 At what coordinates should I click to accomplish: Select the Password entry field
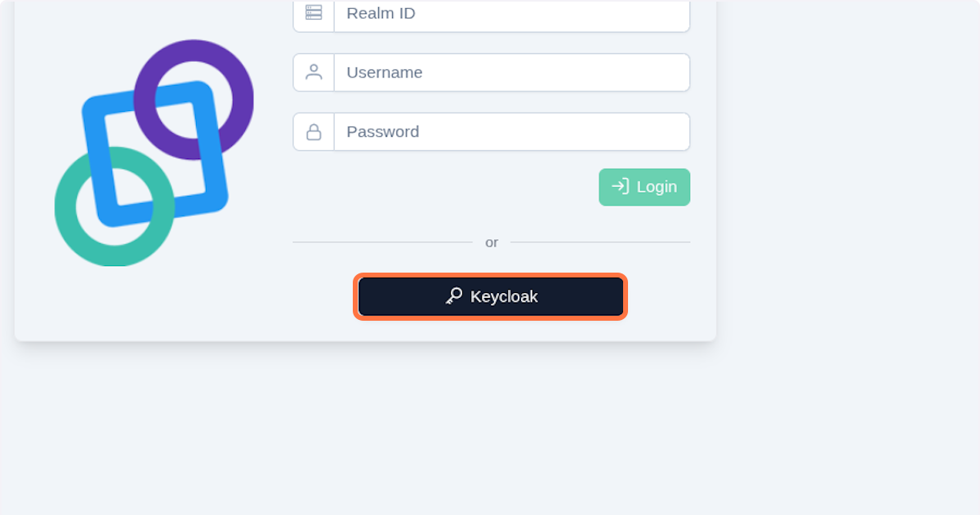pos(506,131)
